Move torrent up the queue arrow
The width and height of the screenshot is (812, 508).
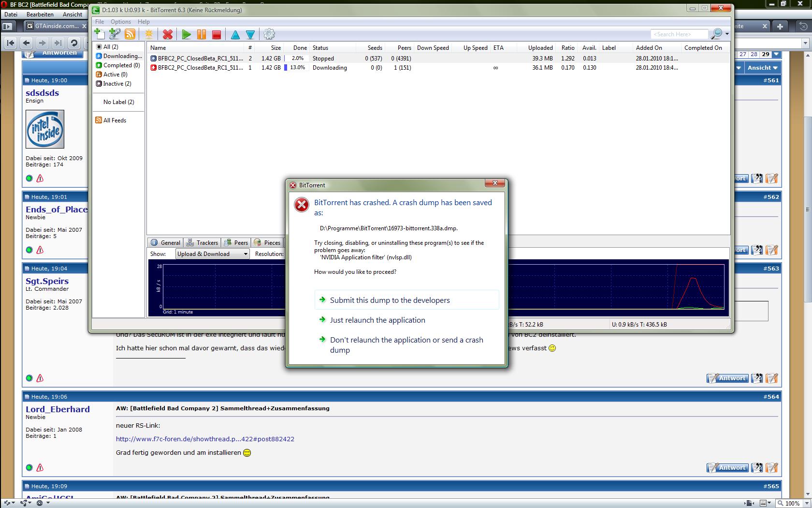coord(235,34)
